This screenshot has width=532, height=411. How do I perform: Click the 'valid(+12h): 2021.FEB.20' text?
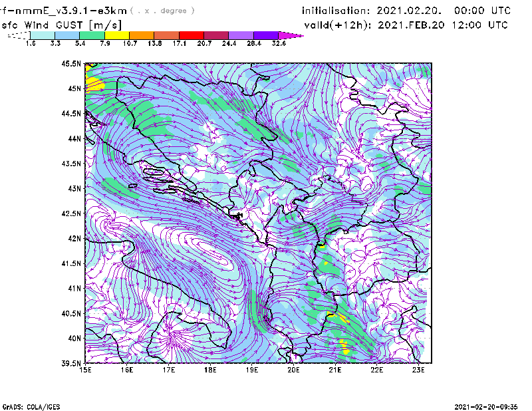[x=374, y=25]
